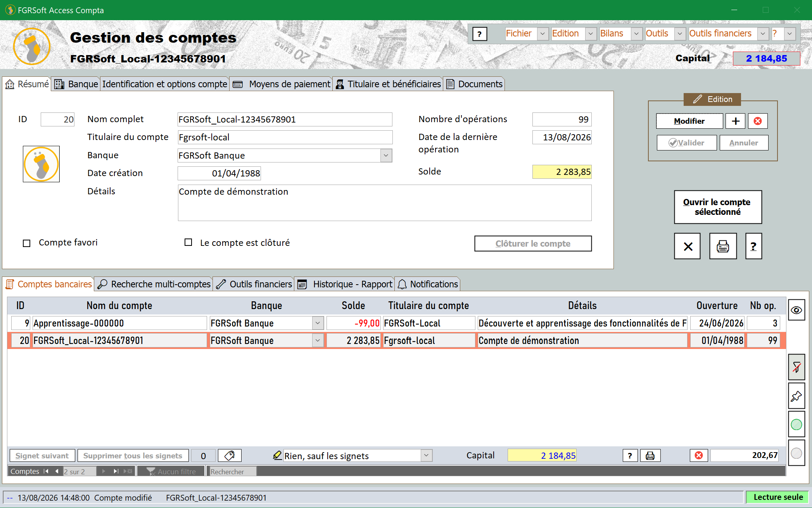Open the Moyens de paiement tab
This screenshot has width=812, height=508.
(x=282, y=84)
